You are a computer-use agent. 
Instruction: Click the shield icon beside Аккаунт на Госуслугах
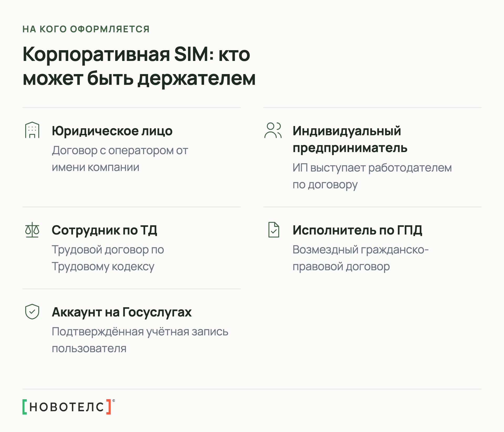click(32, 311)
